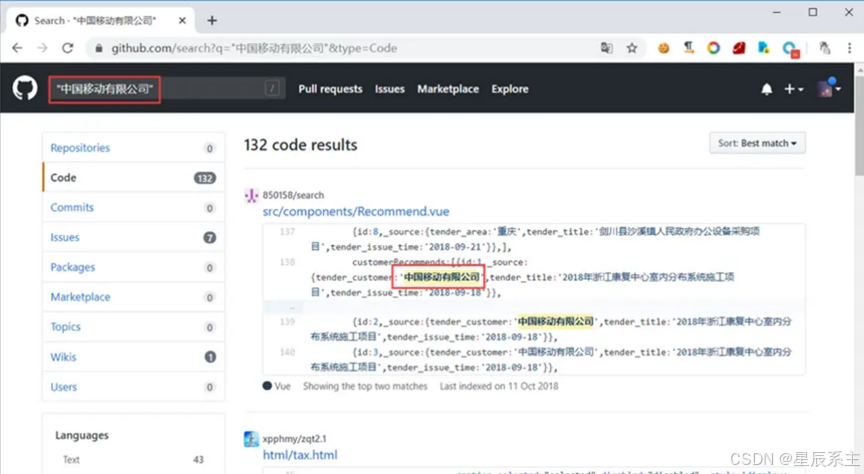864x474 pixels.
Task: Open the notifications bell
Action: click(766, 89)
